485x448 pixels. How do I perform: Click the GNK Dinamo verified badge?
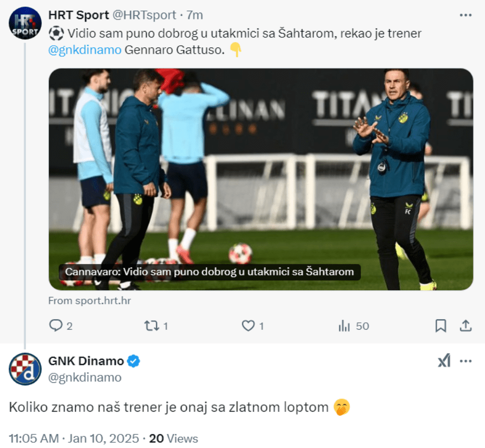coord(133,361)
